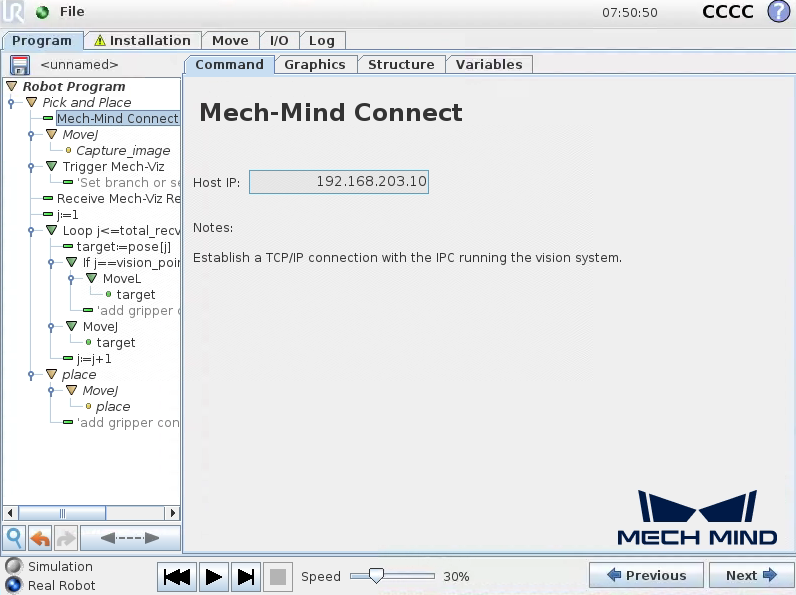The image size is (796, 595).
Task: Select the 'add gripper comment under If
Action: pos(138,310)
